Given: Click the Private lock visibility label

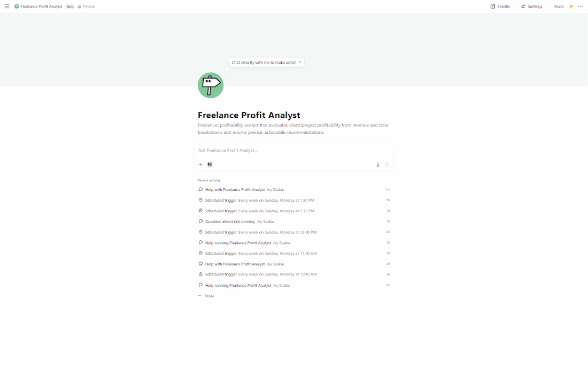Looking at the screenshot, I should tap(86, 6).
